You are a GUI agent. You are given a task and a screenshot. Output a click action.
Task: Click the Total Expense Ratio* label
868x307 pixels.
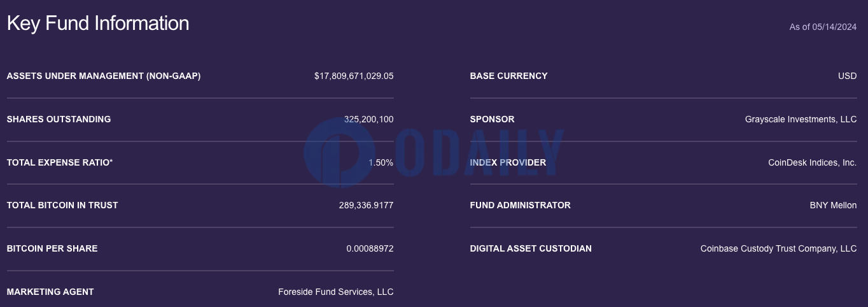[x=60, y=162]
